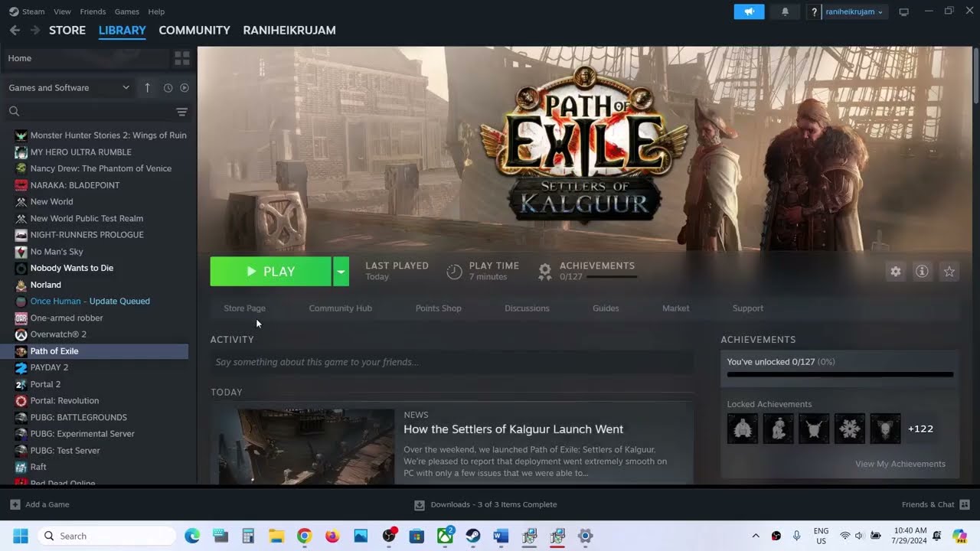Image resolution: width=980 pixels, height=551 pixels.
Task: Click the first locked achievement icon
Action: tap(743, 429)
